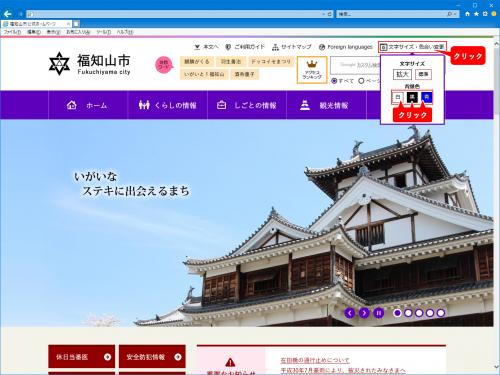
Task: Open the ファイル(F) menu
Action: (12, 32)
